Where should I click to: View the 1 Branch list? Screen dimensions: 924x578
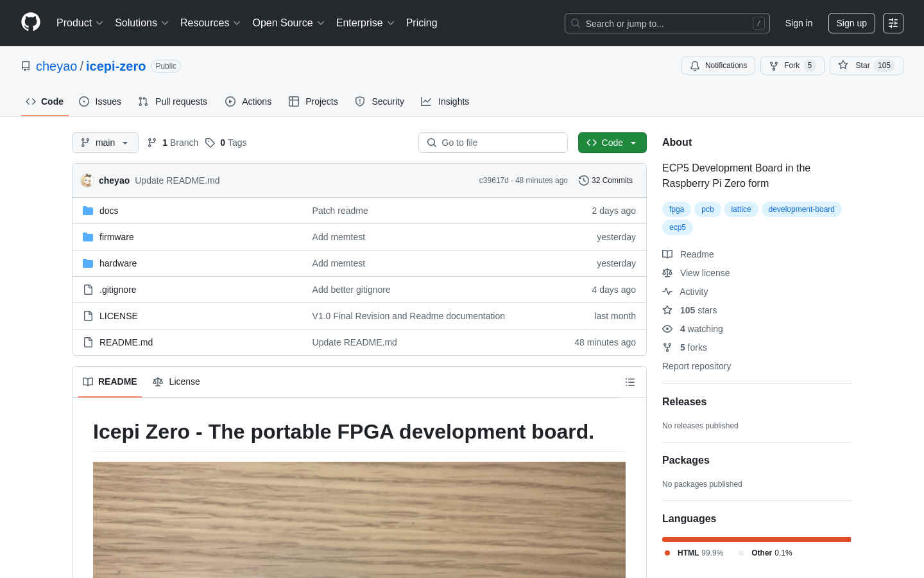click(x=173, y=143)
